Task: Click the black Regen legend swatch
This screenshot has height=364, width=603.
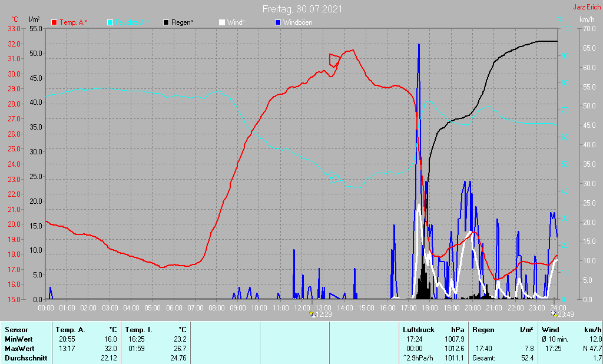Action: pyautogui.click(x=167, y=22)
